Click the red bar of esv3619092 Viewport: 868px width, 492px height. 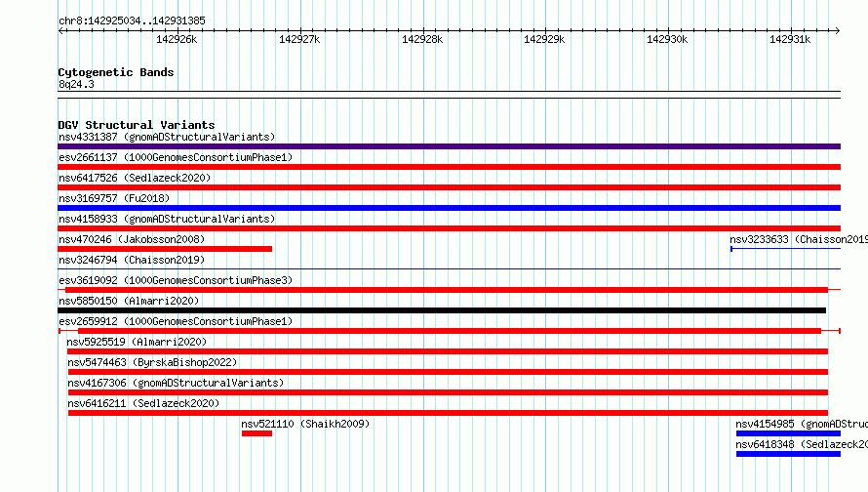coord(447,290)
